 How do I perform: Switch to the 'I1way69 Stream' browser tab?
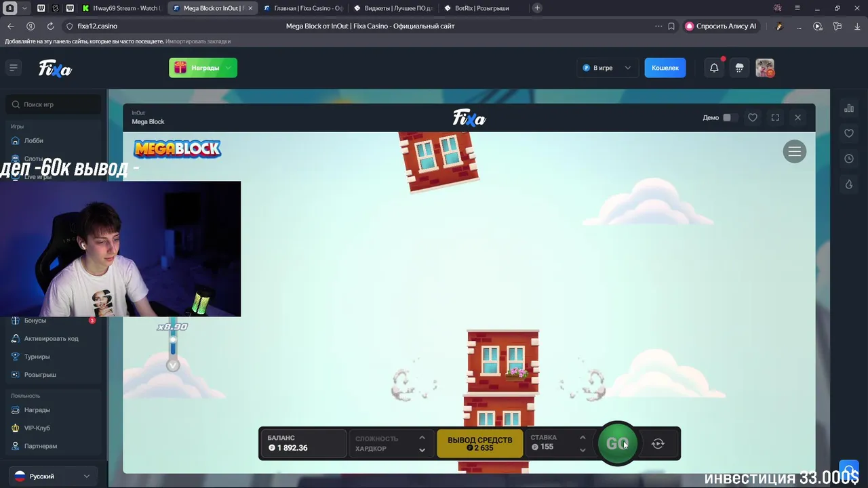coord(121,8)
